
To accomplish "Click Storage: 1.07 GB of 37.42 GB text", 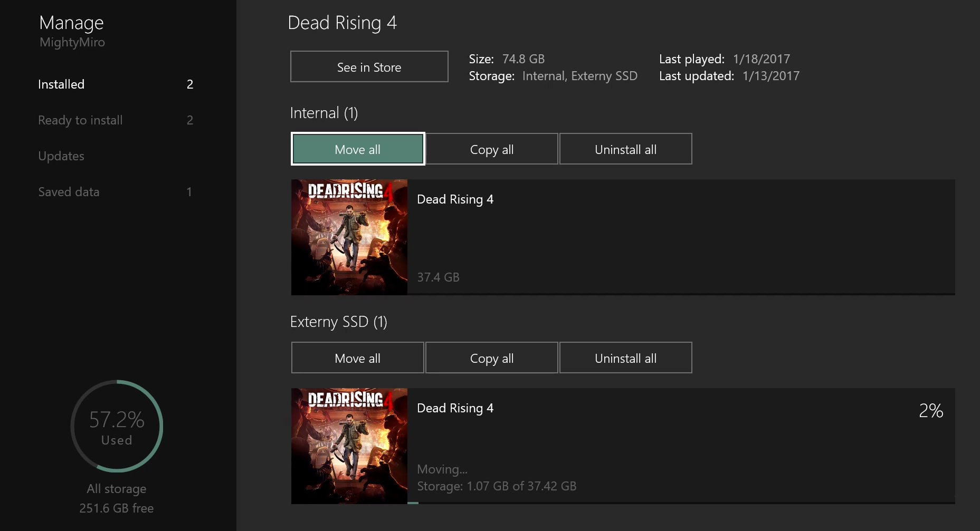I will (497, 486).
